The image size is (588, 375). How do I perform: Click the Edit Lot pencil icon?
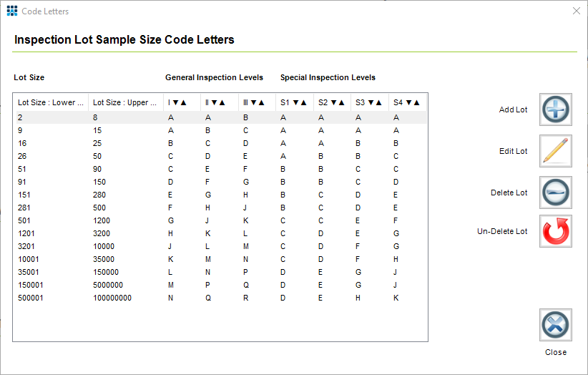[x=555, y=151]
